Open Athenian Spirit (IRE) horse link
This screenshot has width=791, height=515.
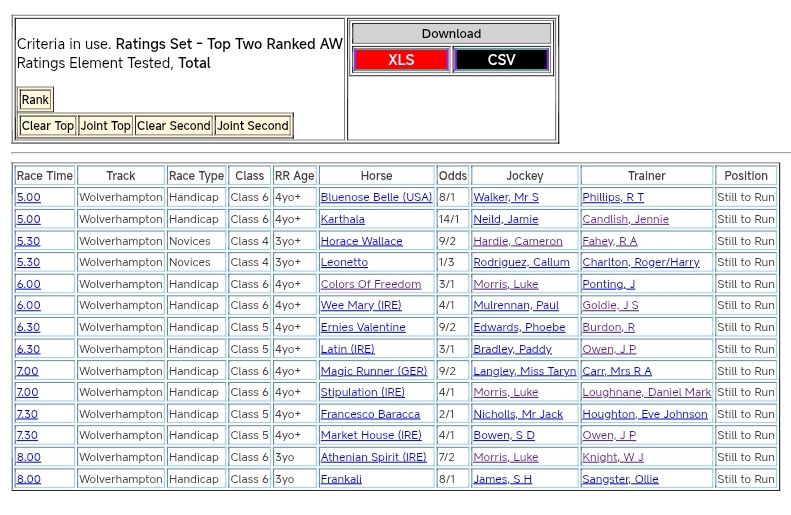click(x=373, y=458)
